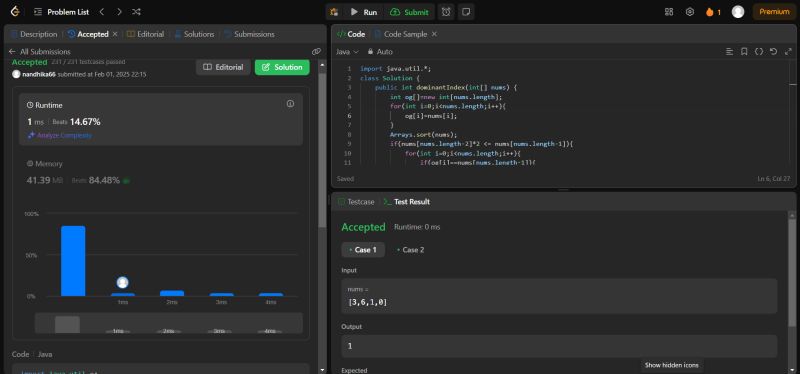
Task: Open the Submissions tab
Action: [x=249, y=34]
